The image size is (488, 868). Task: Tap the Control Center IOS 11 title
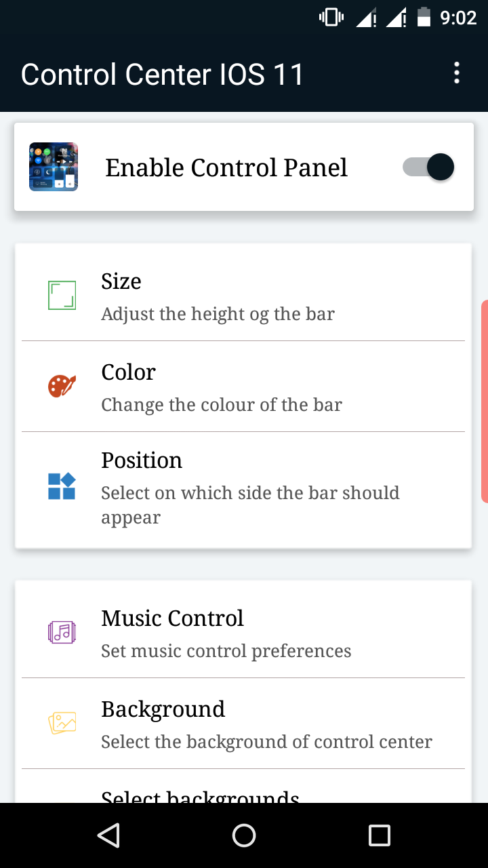163,74
